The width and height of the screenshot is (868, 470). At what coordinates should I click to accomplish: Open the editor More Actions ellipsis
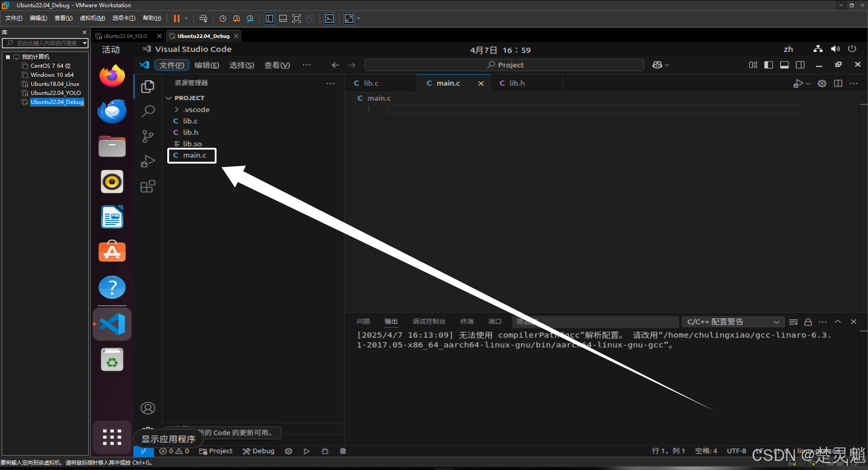854,83
